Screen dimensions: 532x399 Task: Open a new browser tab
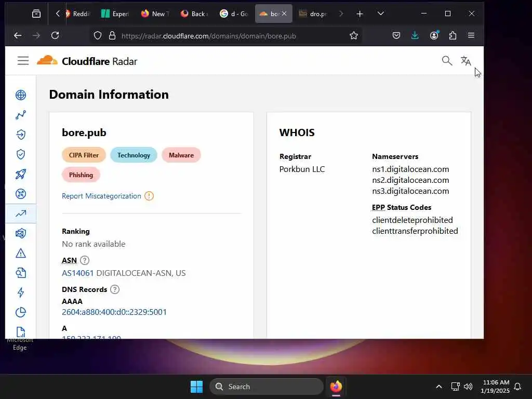[x=360, y=14]
